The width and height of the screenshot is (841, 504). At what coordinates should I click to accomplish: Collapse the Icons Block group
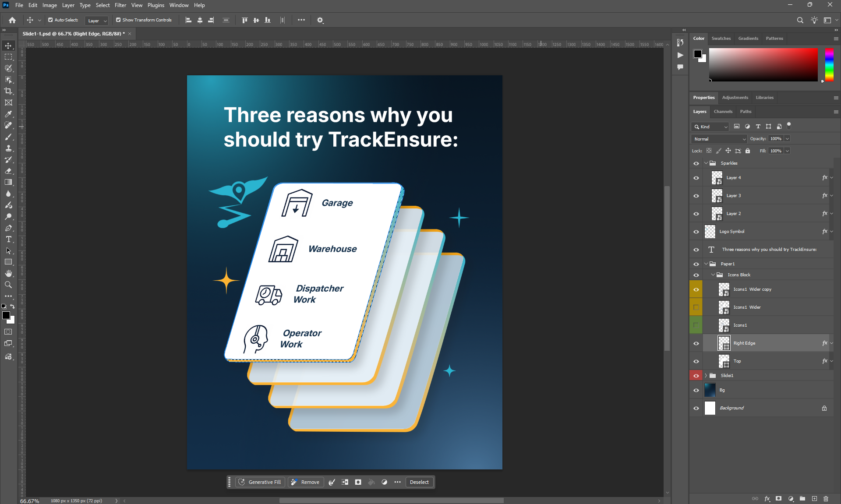(713, 275)
